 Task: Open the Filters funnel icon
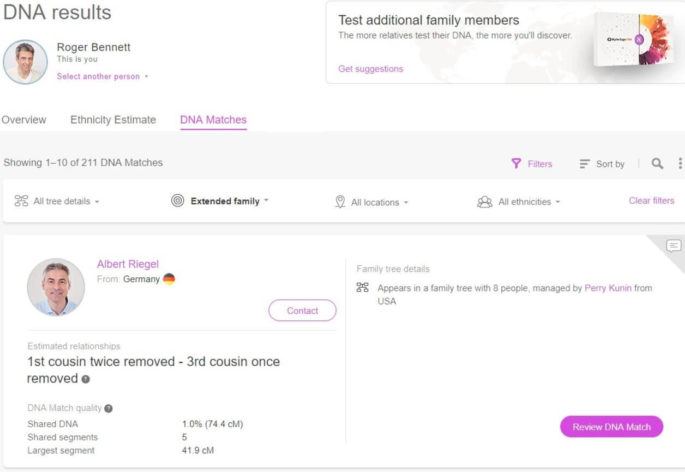click(516, 163)
